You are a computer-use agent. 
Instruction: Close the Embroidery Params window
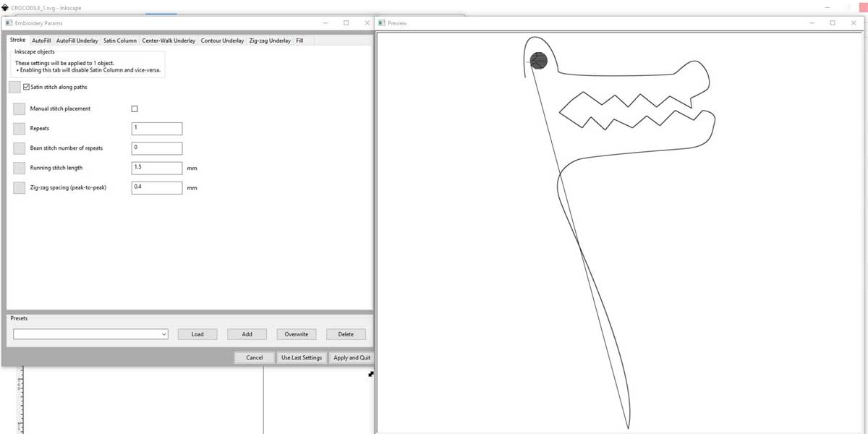(x=366, y=23)
